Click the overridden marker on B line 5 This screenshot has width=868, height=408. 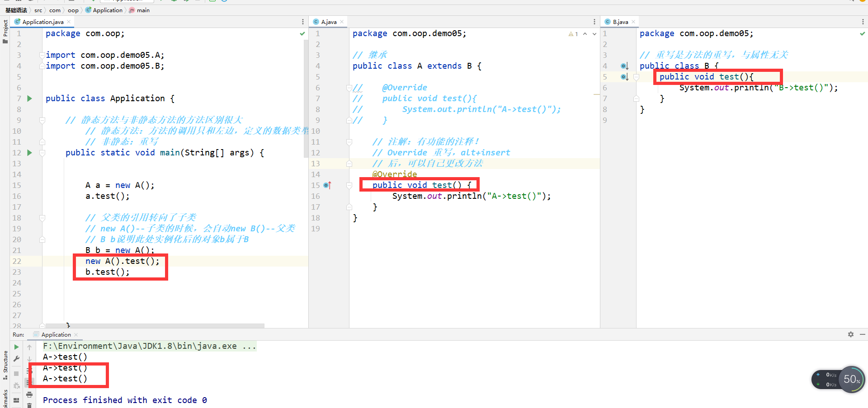coord(625,77)
